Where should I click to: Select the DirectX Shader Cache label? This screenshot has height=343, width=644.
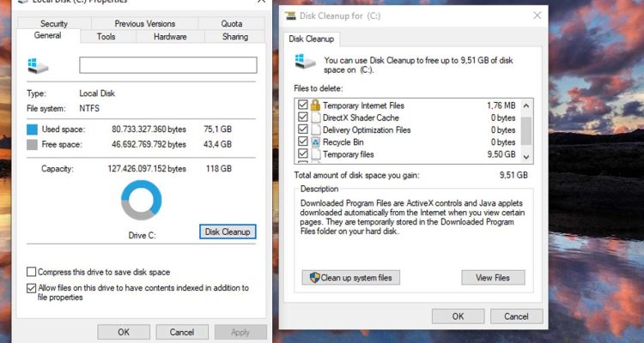click(361, 117)
